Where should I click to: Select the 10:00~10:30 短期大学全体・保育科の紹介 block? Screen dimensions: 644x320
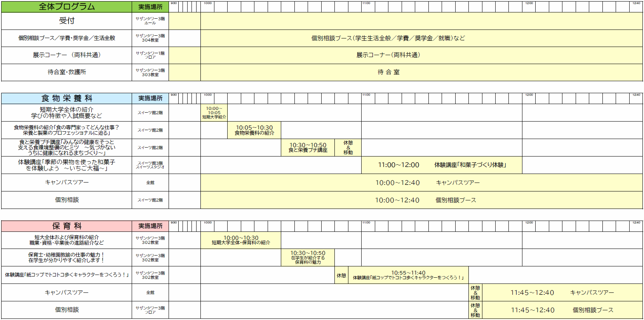point(241,240)
